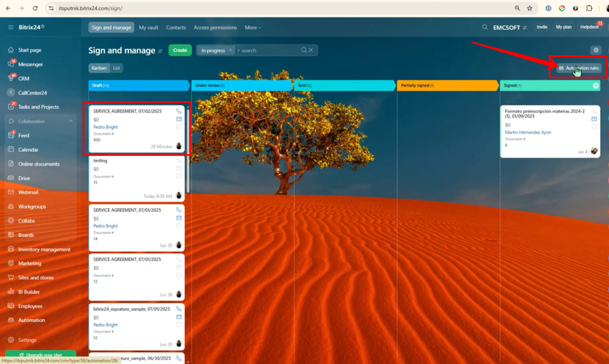This screenshot has height=364, width=609.
Task: Open Sites and stores
Action: click(x=36, y=278)
